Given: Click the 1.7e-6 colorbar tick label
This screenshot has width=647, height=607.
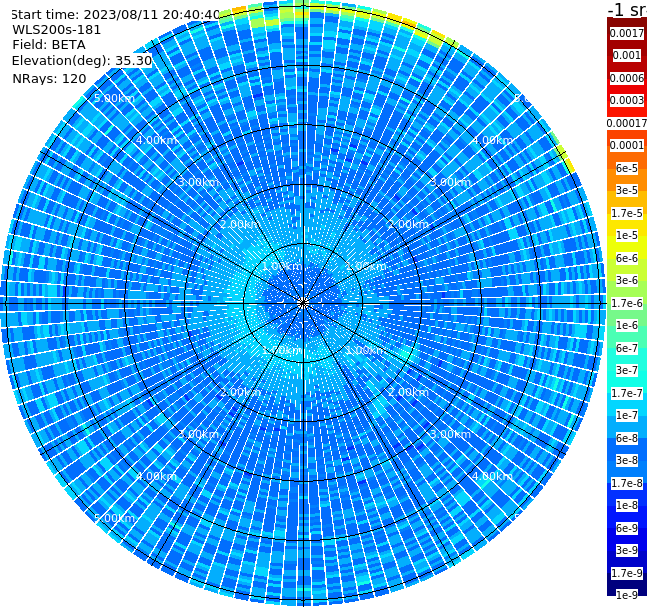Looking at the screenshot, I should tap(627, 303).
